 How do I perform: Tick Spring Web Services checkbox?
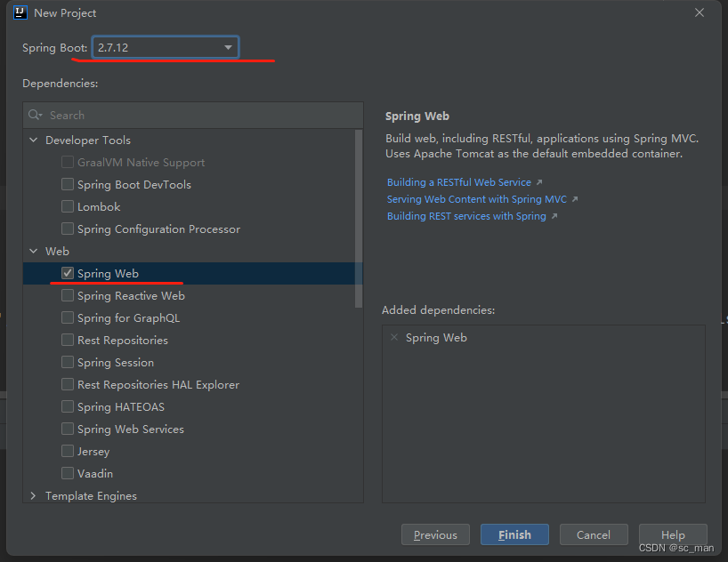click(x=68, y=430)
